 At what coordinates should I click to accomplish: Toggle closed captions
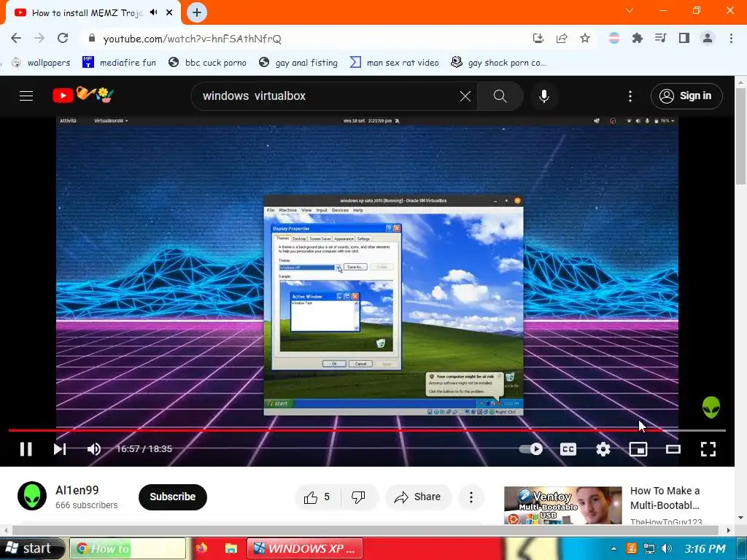pos(568,449)
